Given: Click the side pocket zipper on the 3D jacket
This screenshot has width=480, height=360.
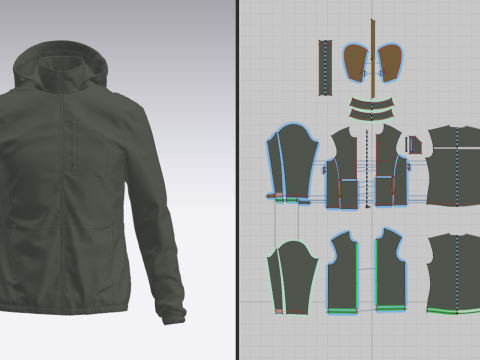Looking at the screenshot, I should click(110, 252).
